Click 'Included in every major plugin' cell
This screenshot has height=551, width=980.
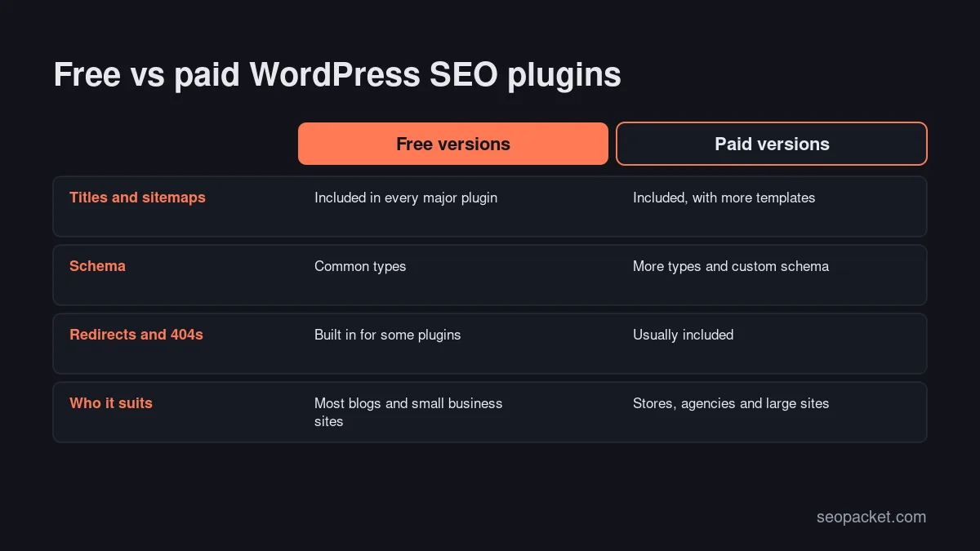coord(406,198)
